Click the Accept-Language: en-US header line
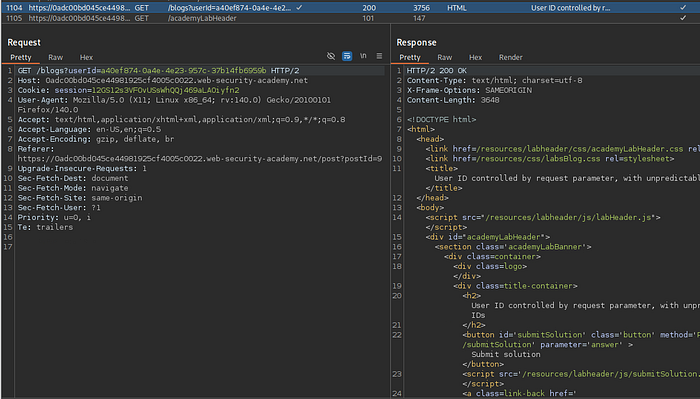 click(x=89, y=129)
